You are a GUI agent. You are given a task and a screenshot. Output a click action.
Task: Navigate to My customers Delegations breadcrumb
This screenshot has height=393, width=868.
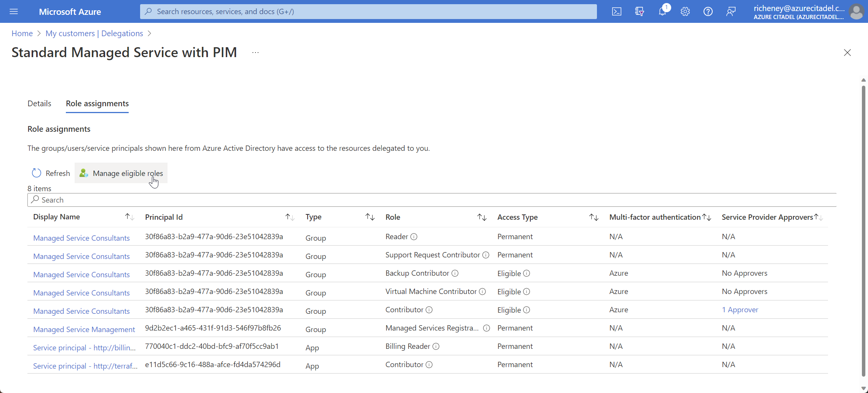pos(94,34)
